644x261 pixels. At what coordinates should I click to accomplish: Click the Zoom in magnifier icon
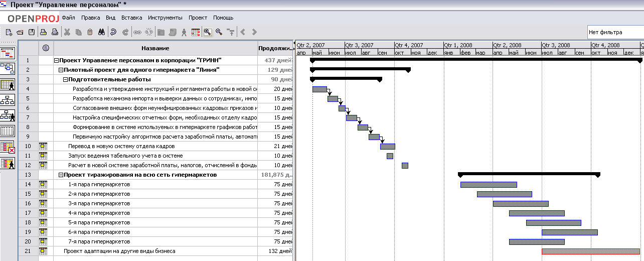coord(207,32)
